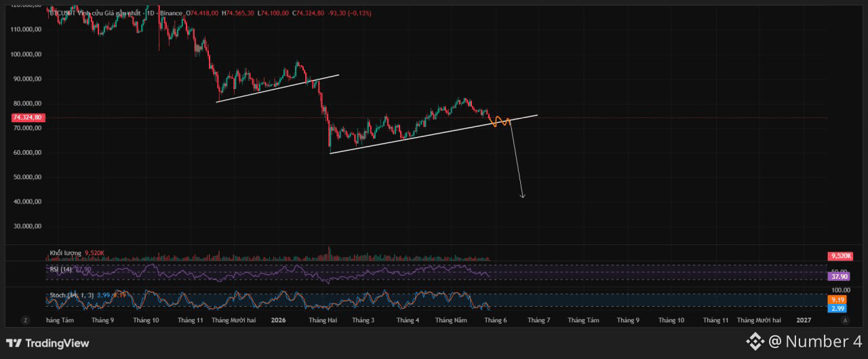Screen dimensions: 868x359
Task: Click the 2027 label on time axis
Action: 804,320
